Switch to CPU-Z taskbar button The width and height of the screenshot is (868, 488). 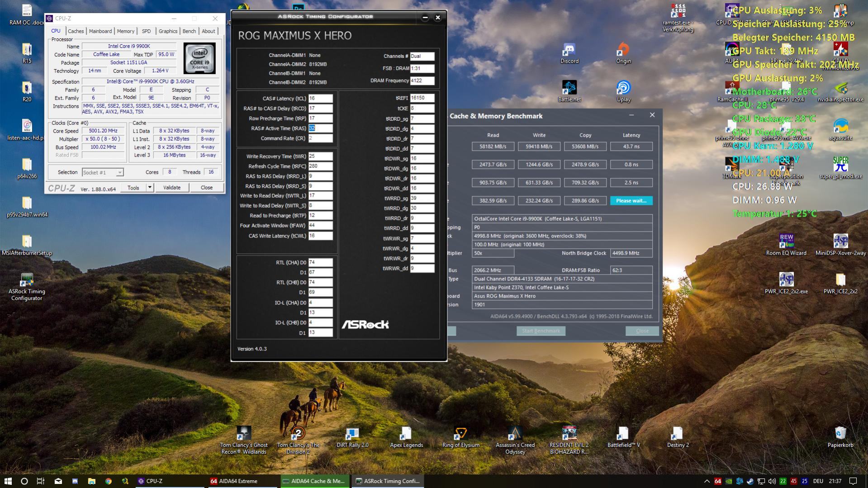pyautogui.click(x=170, y=481)
